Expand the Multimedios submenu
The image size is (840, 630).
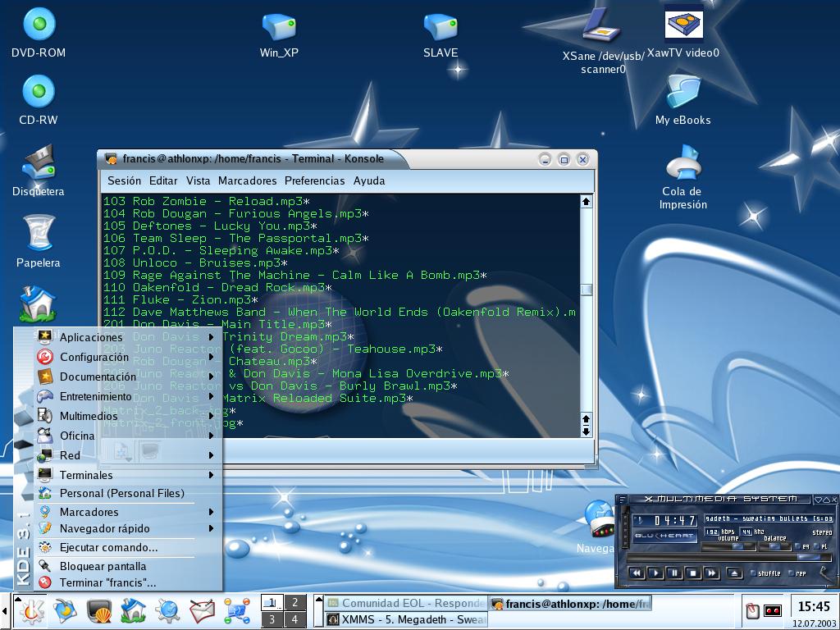(x=89, y=416)
